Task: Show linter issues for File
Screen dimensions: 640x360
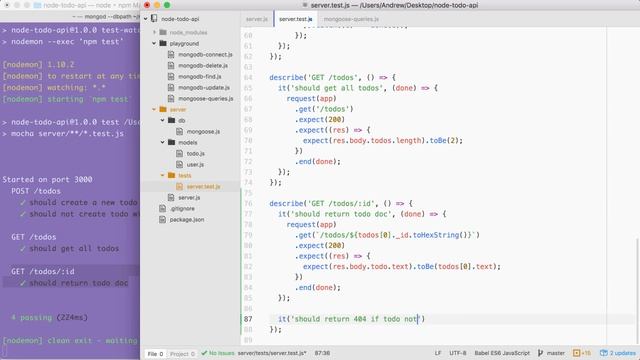Action: pyautogui.click(x=155, y=354)
